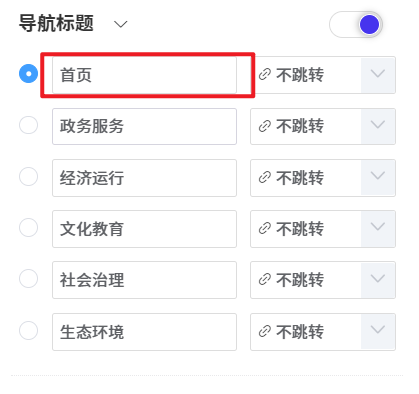Viewport: 419px width, 394px height.
Task: Open the jump dropdown arrow for 生态环境
Action: (x=378, y=330)
